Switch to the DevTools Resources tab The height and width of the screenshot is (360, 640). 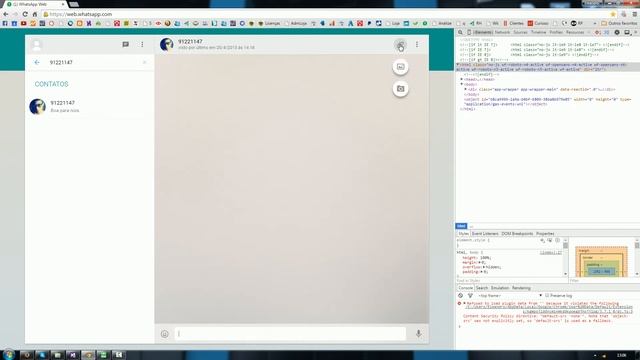click(575, 32)
